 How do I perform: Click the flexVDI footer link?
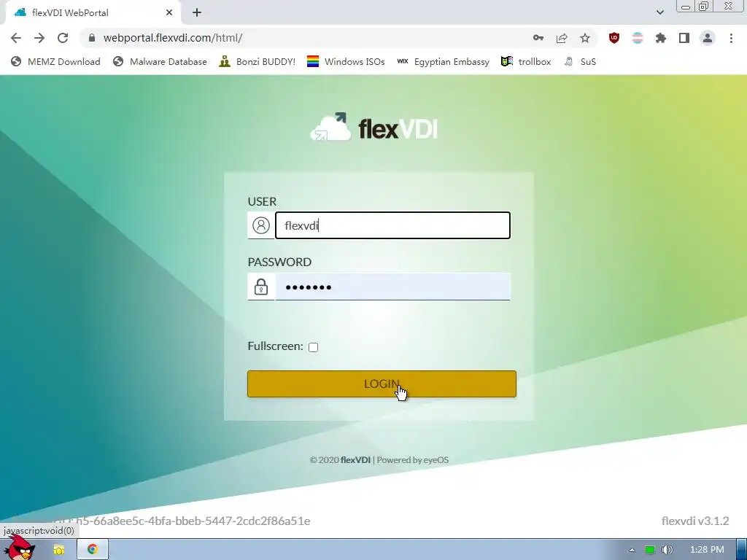355,460
